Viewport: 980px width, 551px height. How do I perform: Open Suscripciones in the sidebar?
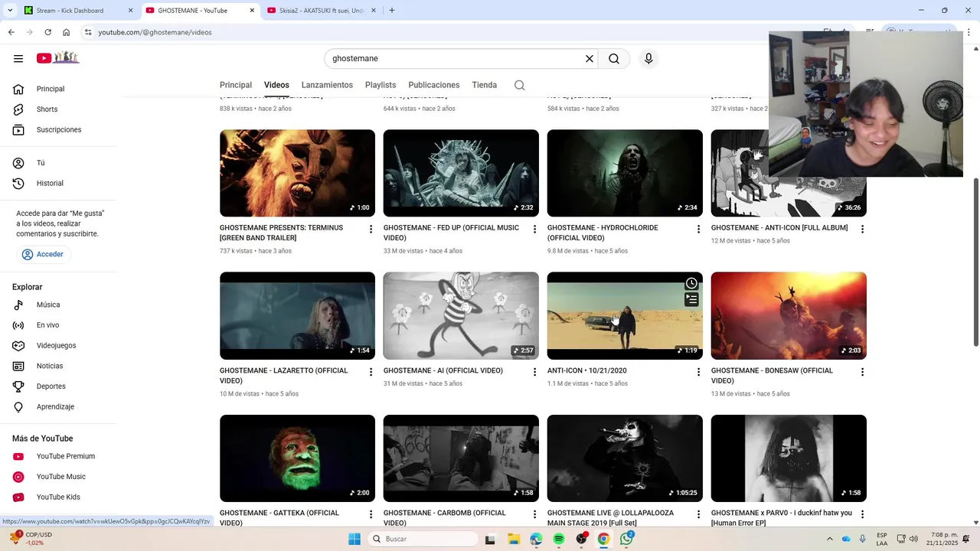click(x=60, y=130)
